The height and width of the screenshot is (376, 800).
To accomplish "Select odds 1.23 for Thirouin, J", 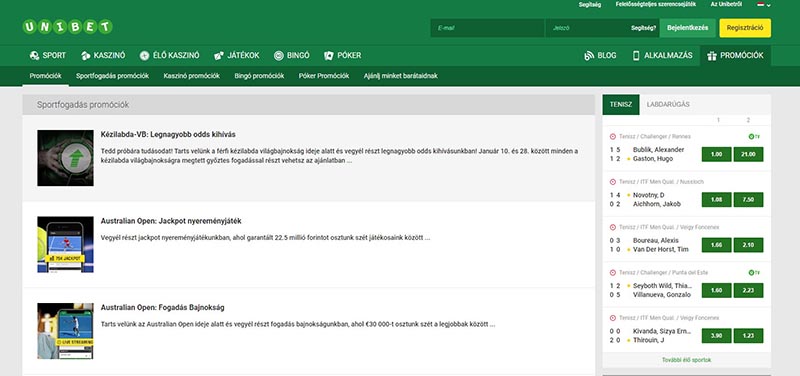I will click(x=748, y=336).
